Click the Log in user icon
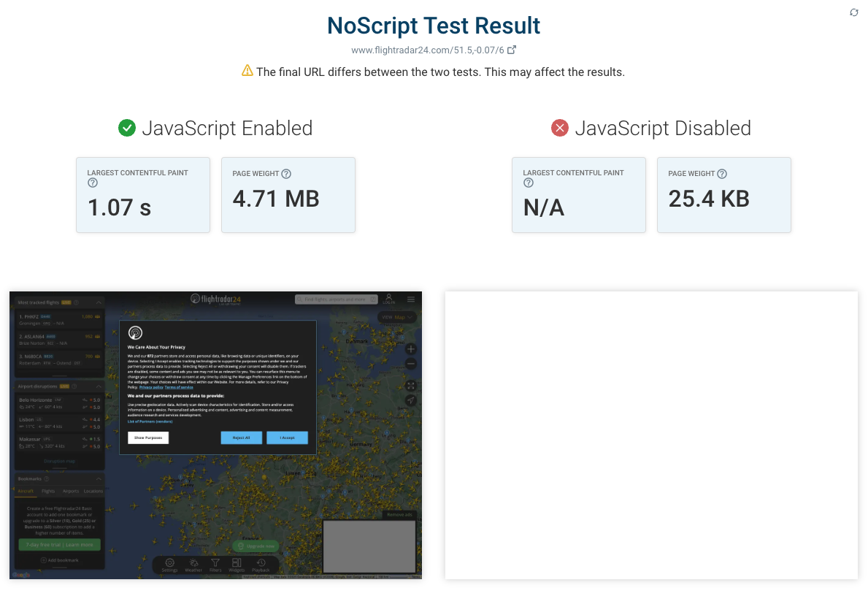This screenshot has height=596, width=868. tap(388, 298)
